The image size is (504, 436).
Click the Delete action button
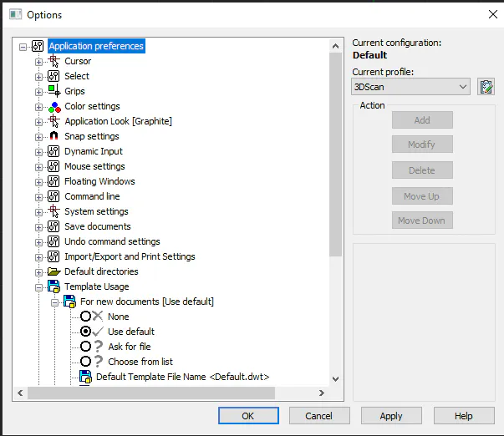[x=422, y=170]
